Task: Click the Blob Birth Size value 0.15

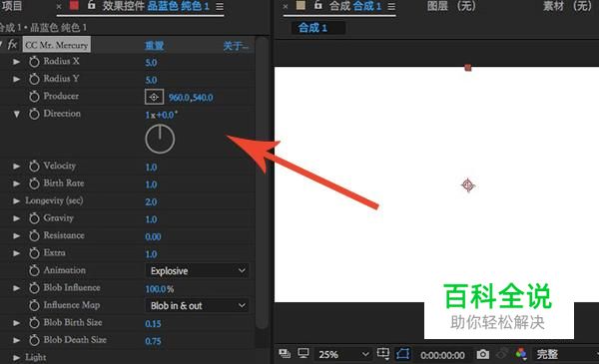Action: [x=153, y=324]
